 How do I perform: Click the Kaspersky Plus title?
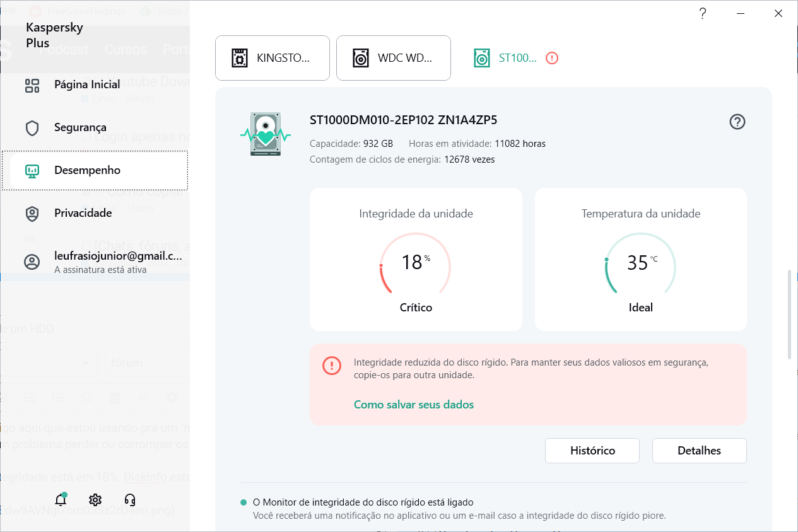[x=54, y=35]
